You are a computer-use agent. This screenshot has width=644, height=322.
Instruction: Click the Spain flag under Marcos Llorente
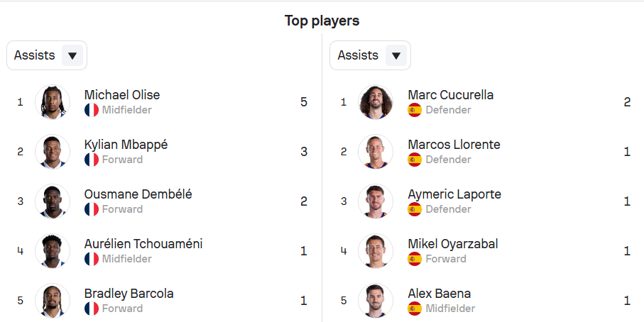(415, 160)
